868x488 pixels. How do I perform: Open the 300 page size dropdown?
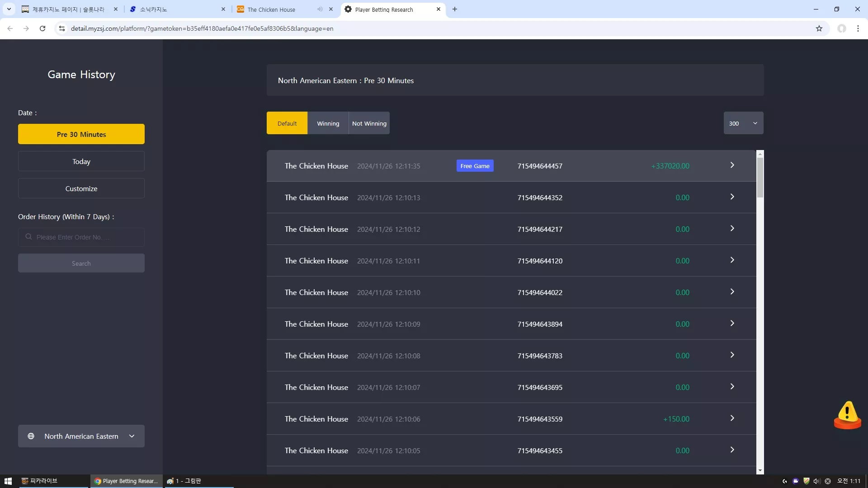pyautogui.click(x=743, y=123)
